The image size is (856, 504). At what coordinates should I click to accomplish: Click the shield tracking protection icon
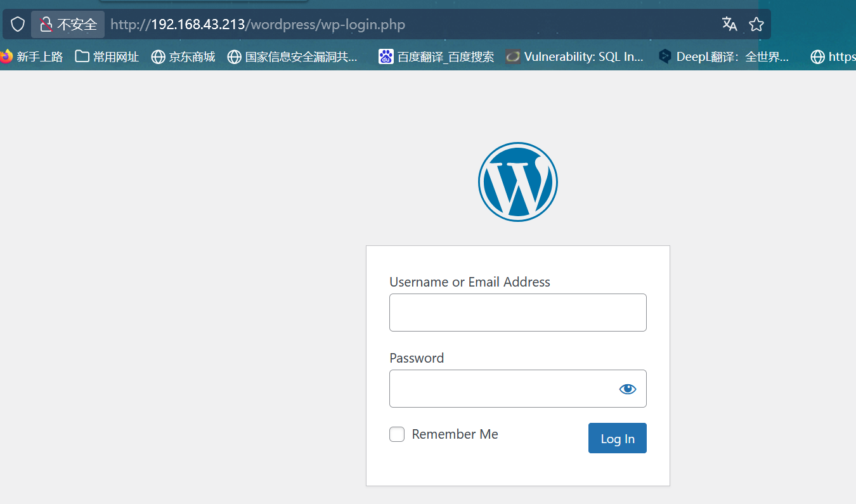pos(18,25)
